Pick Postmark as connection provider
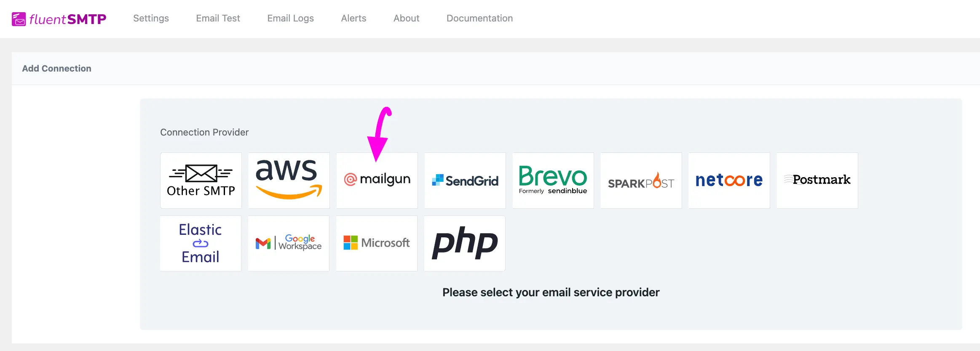Screen dimensions: 980x351 [x=817, y=181]
